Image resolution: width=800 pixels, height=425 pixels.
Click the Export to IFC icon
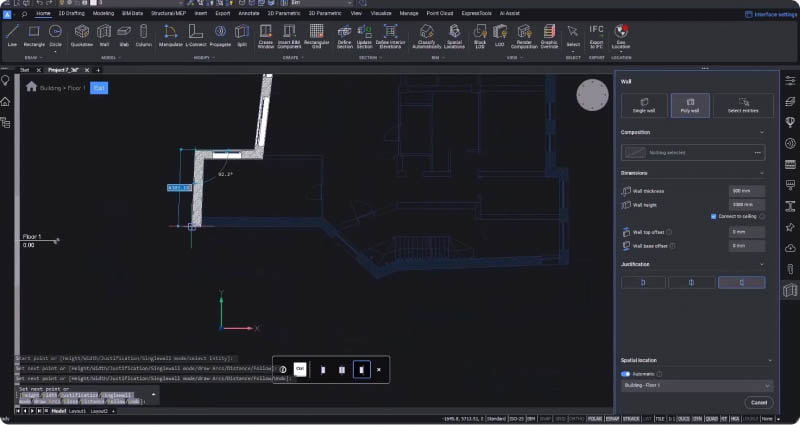pyautogui.click(x=596, y=36)
